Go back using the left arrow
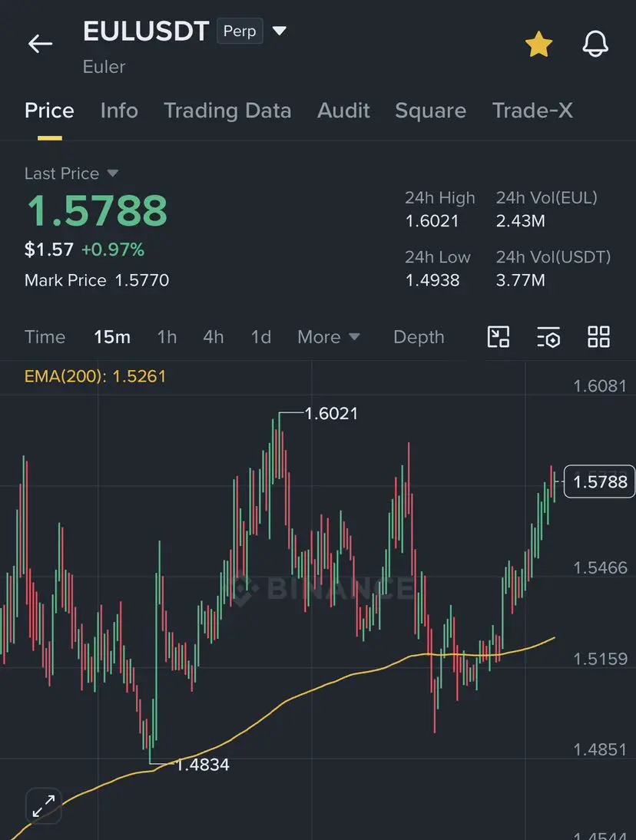This screenshot has width=636, height=840. [40, 44]
